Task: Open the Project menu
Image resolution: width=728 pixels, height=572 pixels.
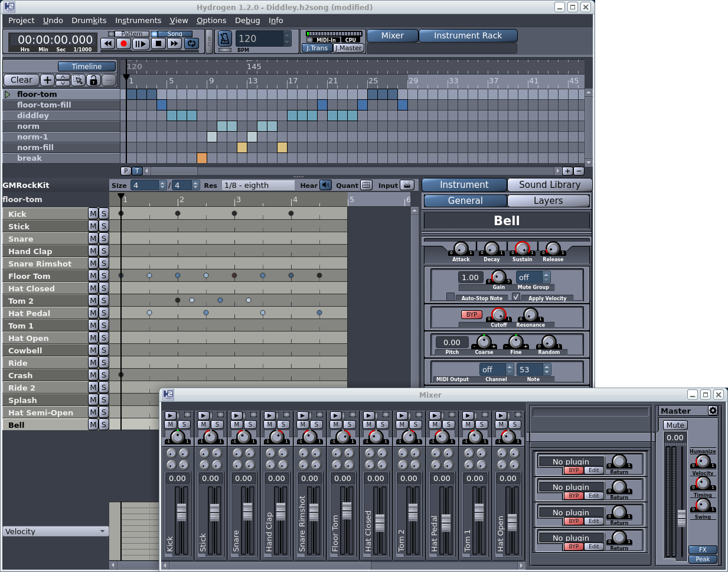Action: pos(21,20)
